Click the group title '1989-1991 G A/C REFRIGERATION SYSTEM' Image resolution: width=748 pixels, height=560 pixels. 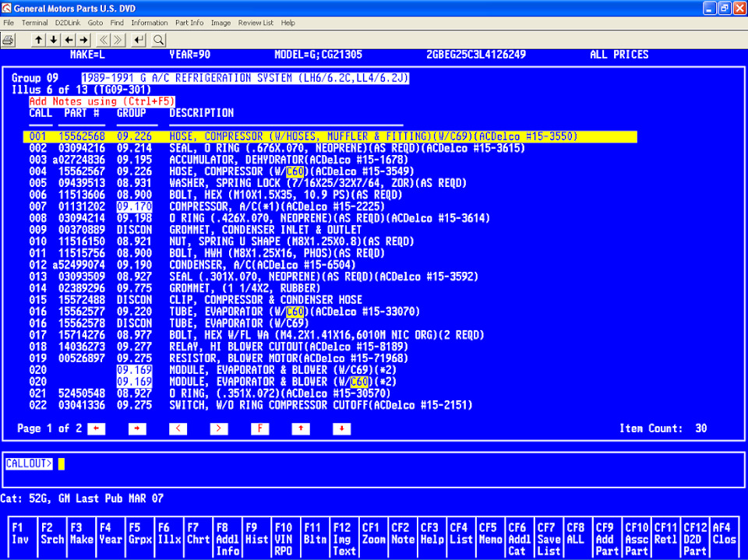(245, 78)
